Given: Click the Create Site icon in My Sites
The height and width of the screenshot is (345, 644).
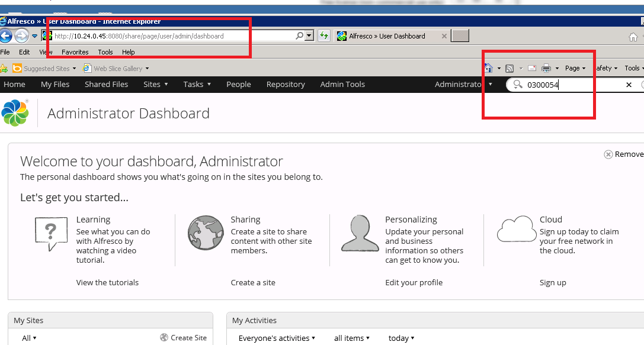Looking at the screenshot, I should [164, 338].
